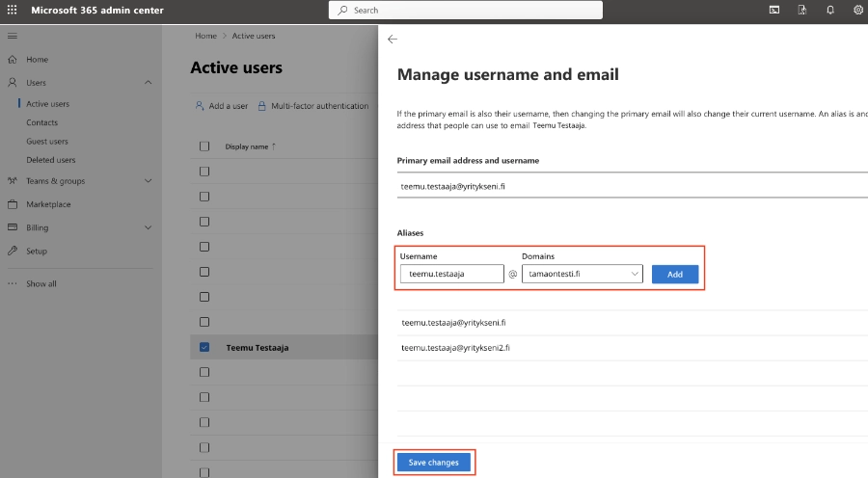The width and height of the screenshot is (868, 478).
Task: Expand the Billing chevron
Action: [148, 227]
